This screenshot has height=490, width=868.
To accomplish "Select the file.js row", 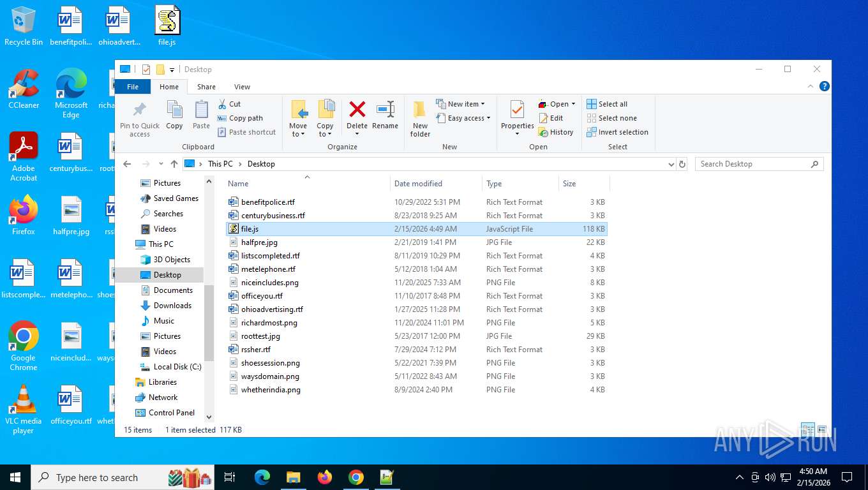I will [417, 229].
